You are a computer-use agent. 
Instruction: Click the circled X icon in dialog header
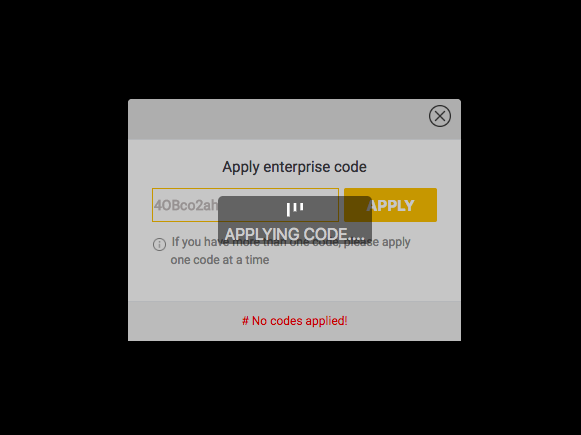(x=440, y=116)
